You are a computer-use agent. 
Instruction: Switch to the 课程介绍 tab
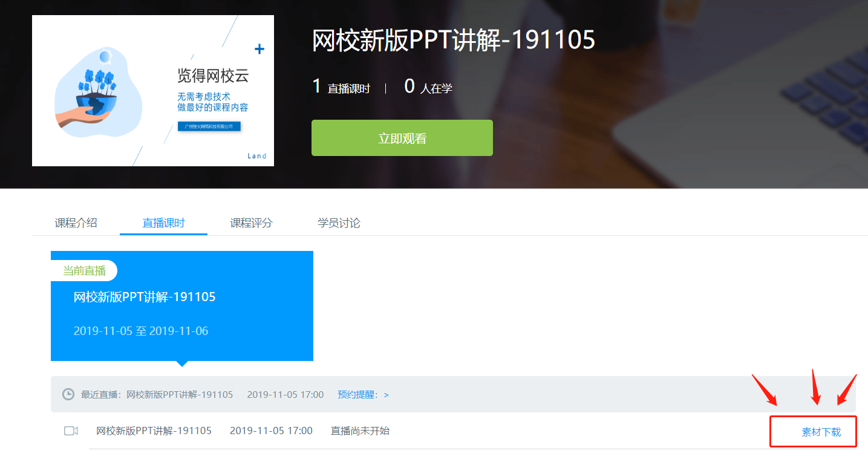click(76, 223)
